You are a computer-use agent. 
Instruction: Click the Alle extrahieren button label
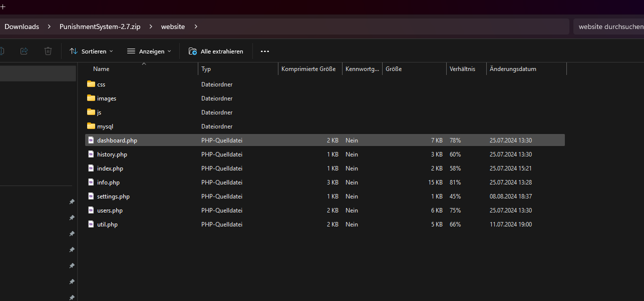(222, 51)
